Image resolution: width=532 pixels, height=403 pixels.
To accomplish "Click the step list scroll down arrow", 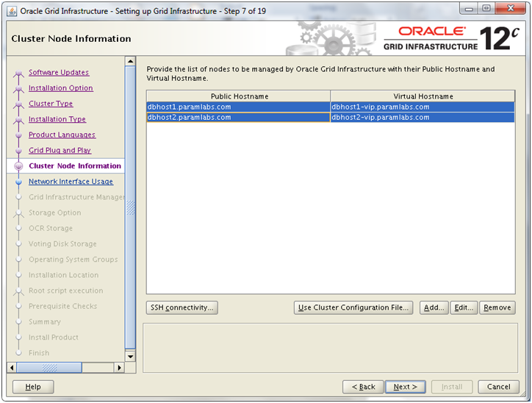I will click(x=130, y=357).
